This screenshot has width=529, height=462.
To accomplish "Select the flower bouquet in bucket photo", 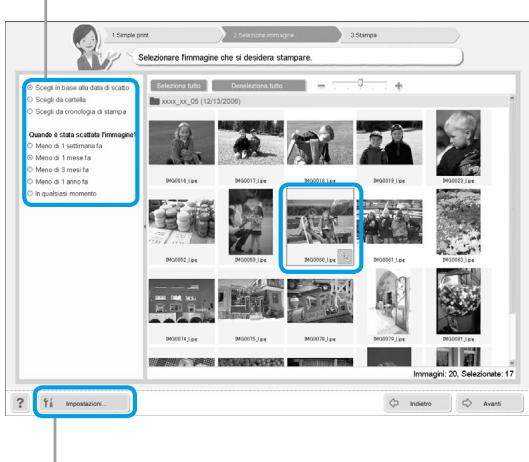I will tap(458, 301).
